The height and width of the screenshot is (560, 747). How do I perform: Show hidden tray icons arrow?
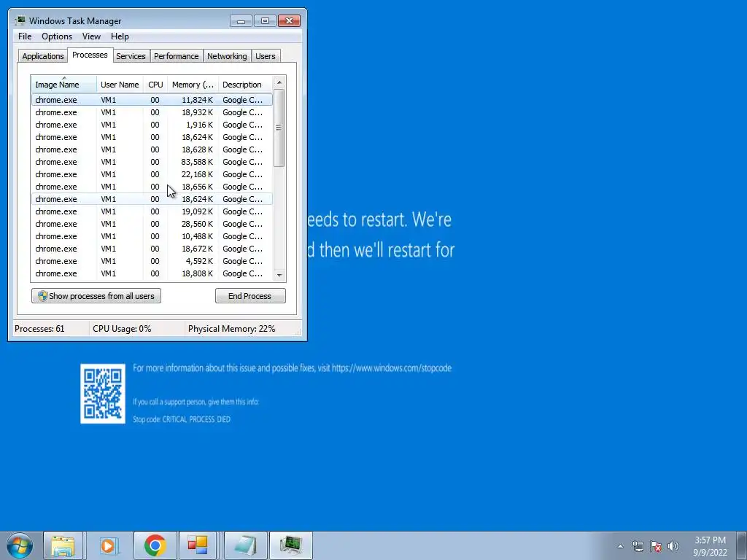point(620,546)
